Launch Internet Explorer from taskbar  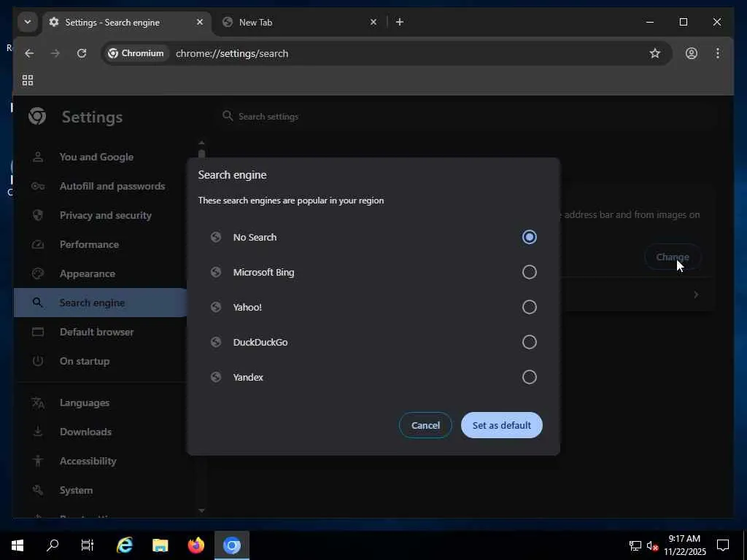tap(124, 545)
